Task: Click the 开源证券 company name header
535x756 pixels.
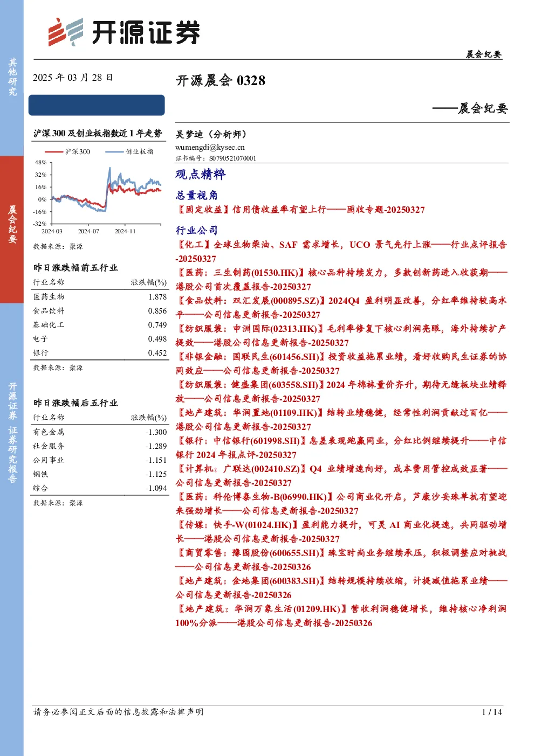Action: [x=146, y=33]
